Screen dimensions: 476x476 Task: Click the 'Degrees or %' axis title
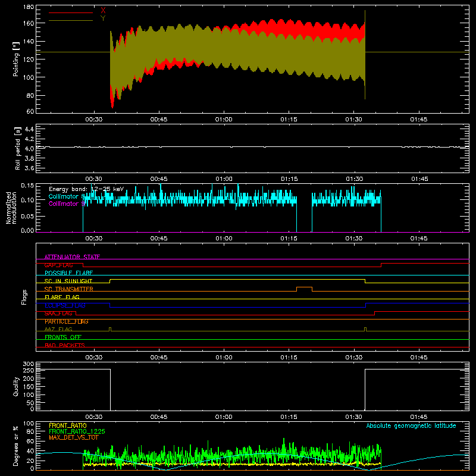pos(16,446)
